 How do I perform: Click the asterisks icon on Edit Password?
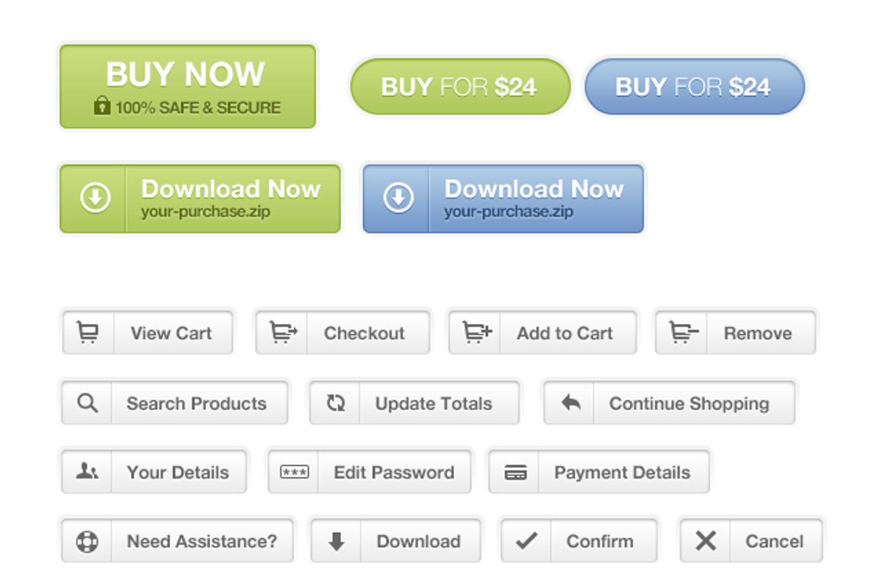point(295,472)
